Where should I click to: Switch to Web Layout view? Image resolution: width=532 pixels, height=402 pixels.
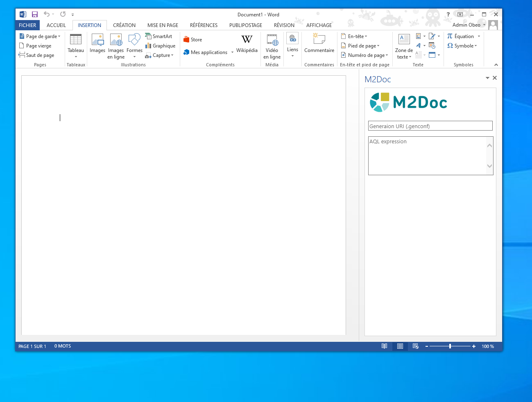[x=416, y=346]
